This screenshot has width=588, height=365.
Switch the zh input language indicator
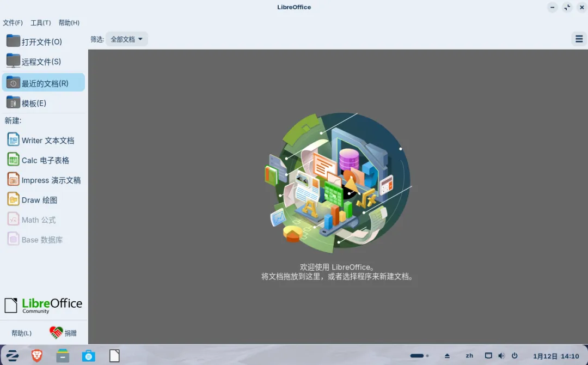469,356
